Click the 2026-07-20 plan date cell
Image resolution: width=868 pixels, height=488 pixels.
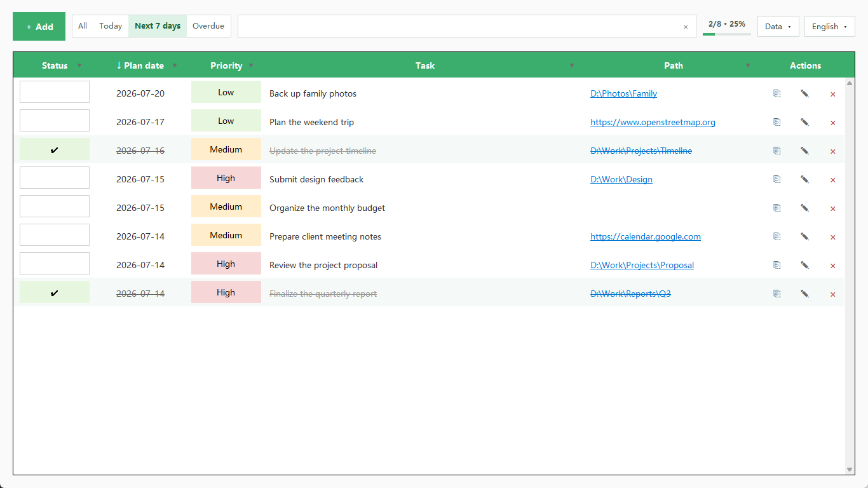coord(140,93)
